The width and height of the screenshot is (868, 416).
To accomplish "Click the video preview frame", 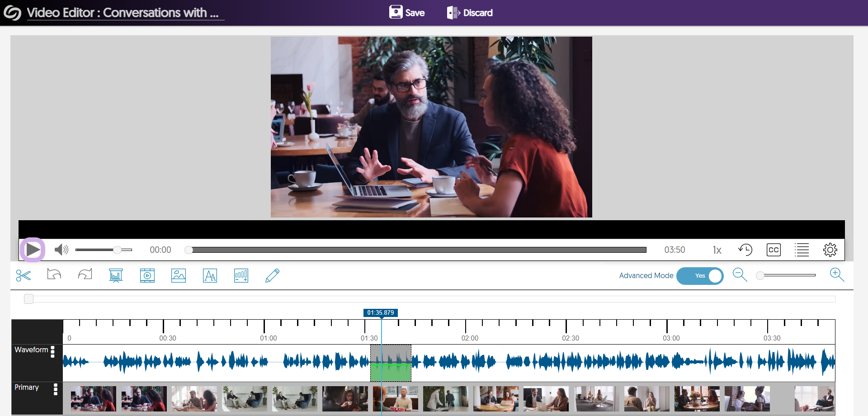I will pyautogui.click(x=431, y=127).
